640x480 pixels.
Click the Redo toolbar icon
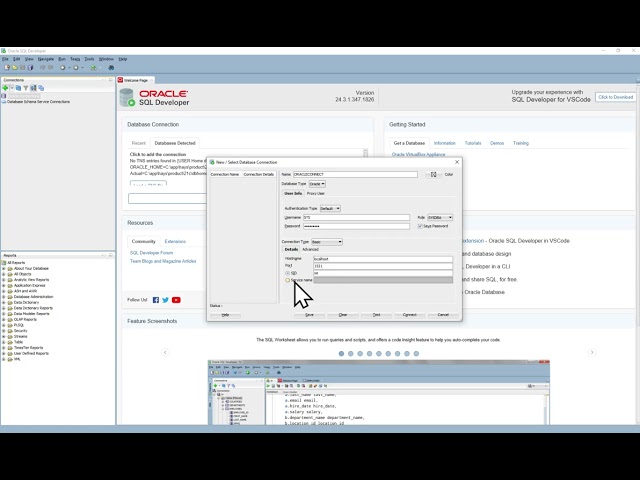pyautogui.click(x=50, y=68)
